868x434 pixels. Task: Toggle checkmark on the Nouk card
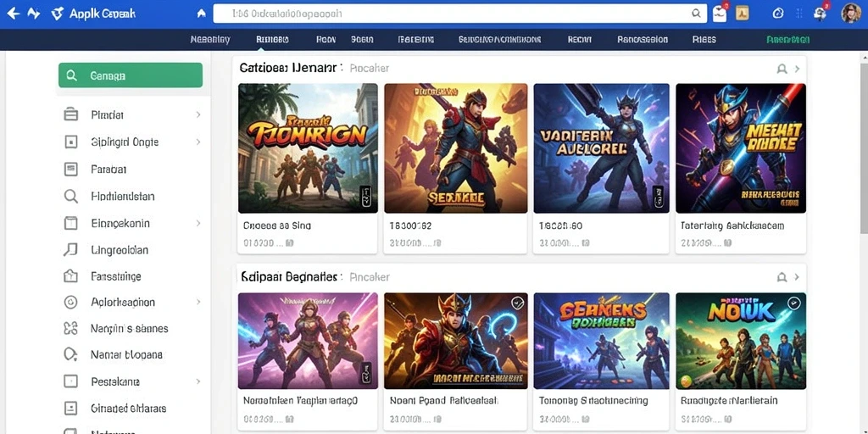[793, 303]
